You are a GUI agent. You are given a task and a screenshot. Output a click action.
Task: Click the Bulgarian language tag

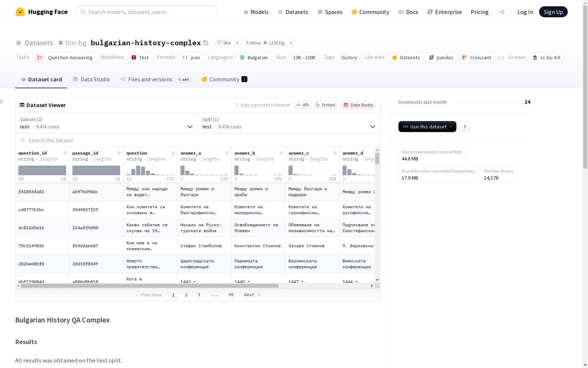coord(254,57)
